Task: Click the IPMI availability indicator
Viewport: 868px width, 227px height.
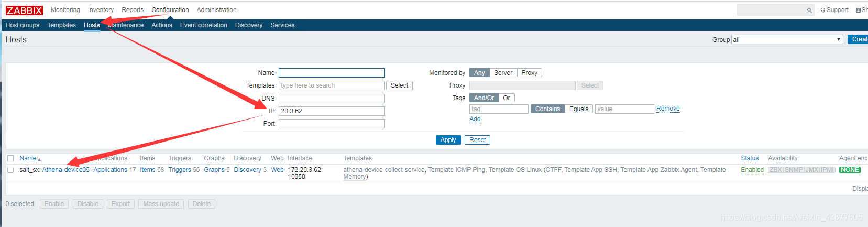Action: [x=827, y=170]
